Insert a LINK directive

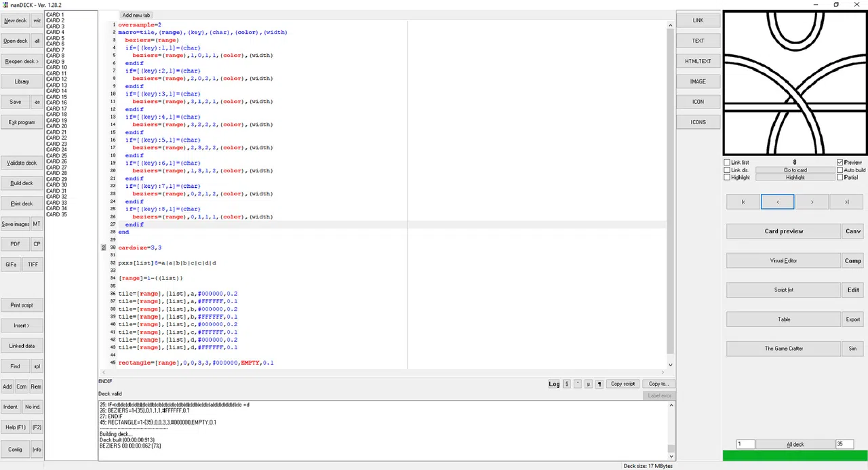click(698, 20)
